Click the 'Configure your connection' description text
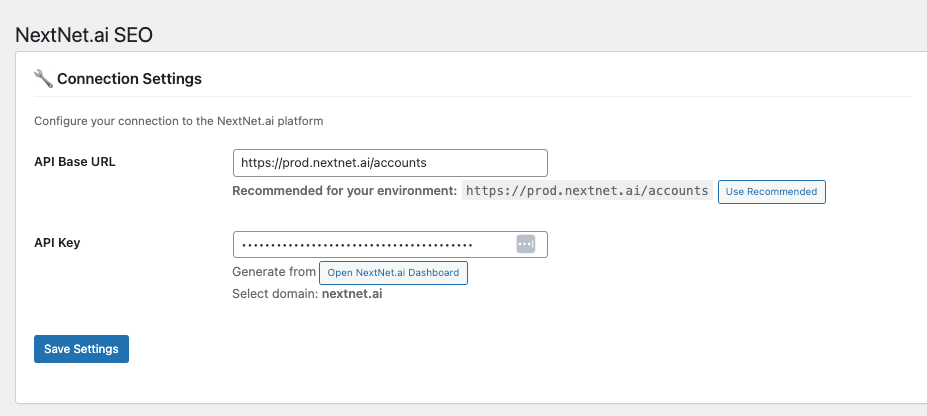Image resolution: width=927 pixels, height=416 pixels. pos(178,121)
